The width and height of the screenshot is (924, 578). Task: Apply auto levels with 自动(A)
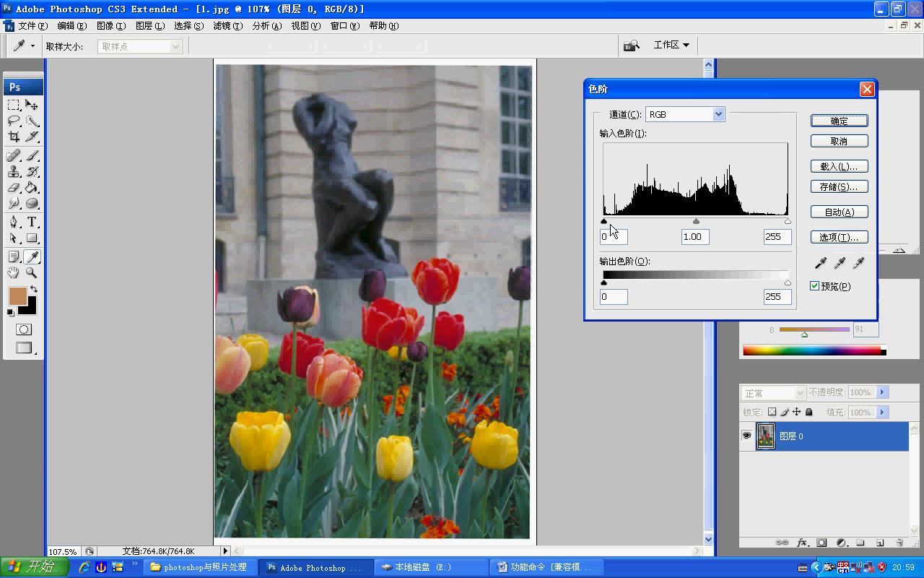839,212
